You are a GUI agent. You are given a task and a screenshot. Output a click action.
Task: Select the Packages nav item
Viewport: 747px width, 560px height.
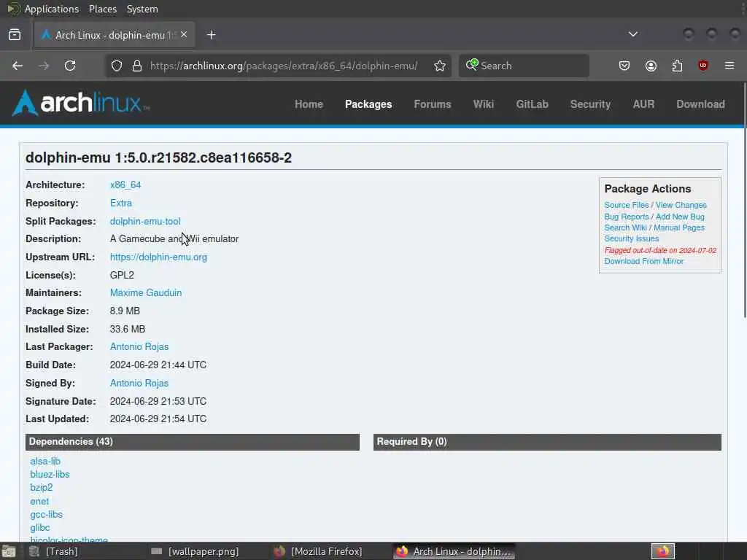368,104
